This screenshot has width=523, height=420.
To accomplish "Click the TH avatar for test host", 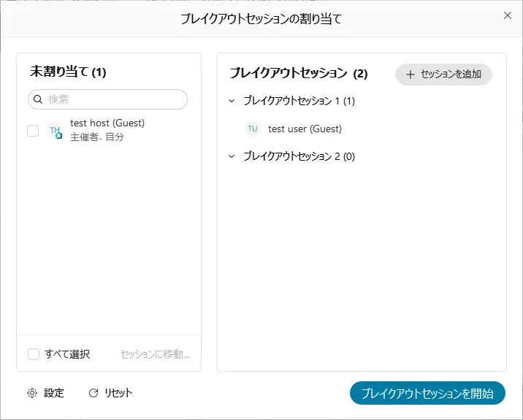I will (x=55, y=131).
